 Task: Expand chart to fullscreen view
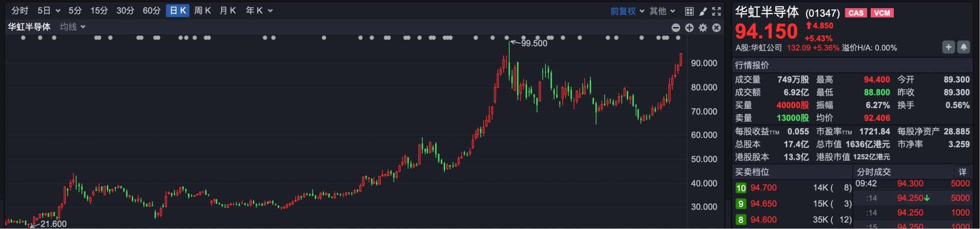(716, 11)
